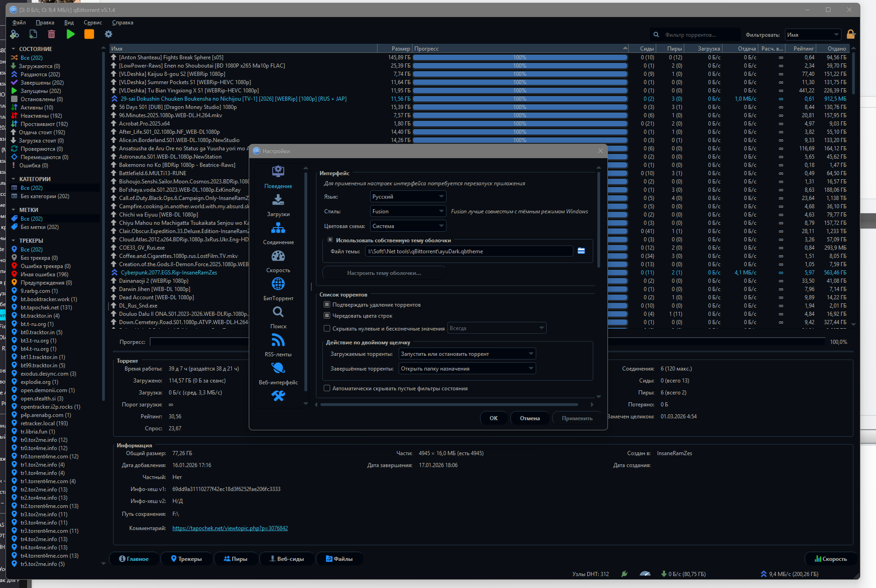Open the БитТоррент settings section
The height and width of the screenshot is (588, 876).
coord(278,289)
